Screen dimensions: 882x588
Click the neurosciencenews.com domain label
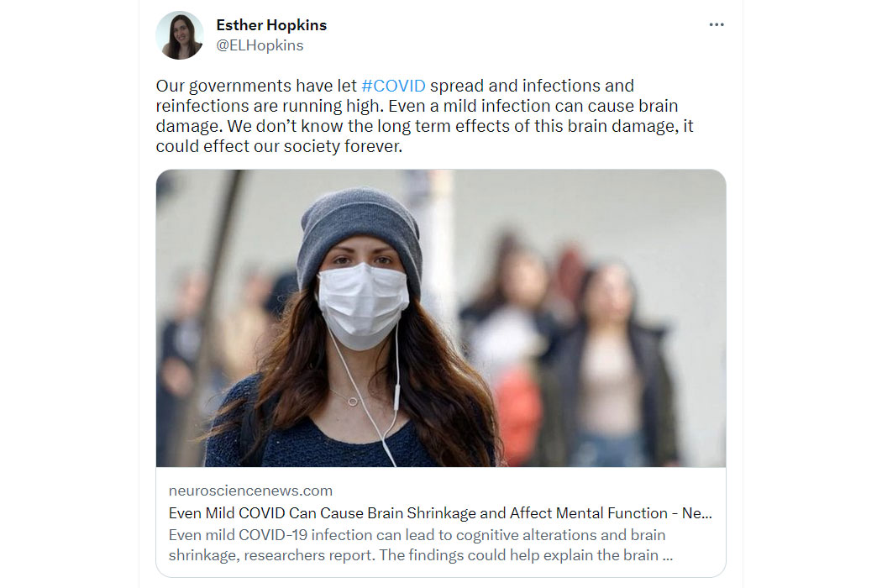250,491
